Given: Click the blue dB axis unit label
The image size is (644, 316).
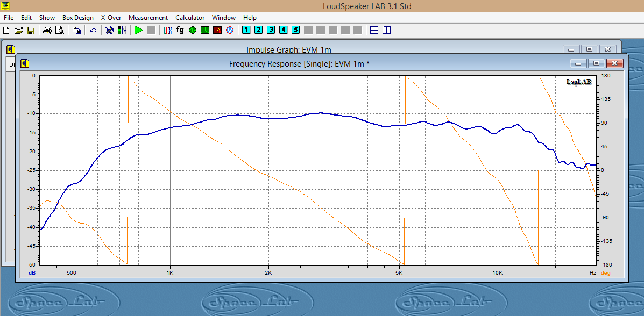Looking at the screenshot, I should click(32, 272).
